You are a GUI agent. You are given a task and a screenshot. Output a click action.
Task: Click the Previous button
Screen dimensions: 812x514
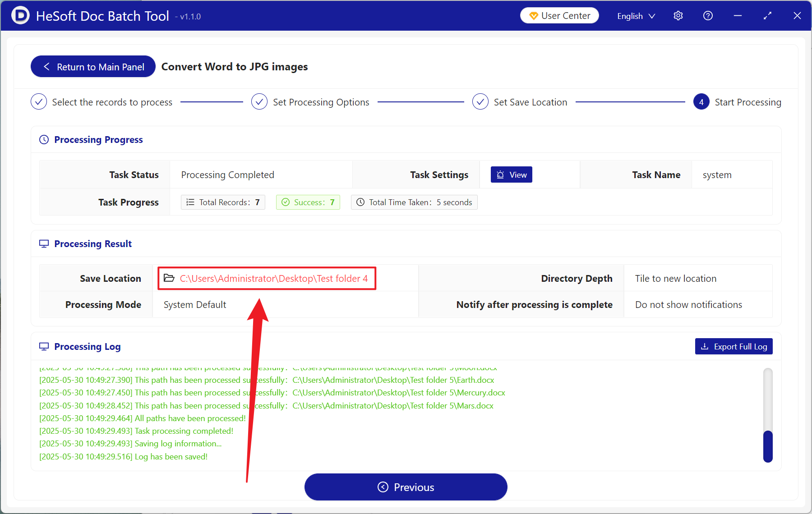(406, 487)
